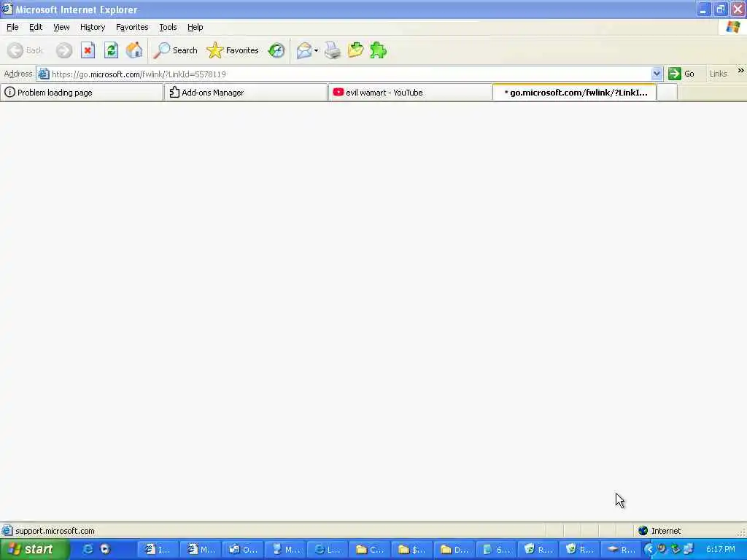Switch to the Add-ons Manager tab
This screenshot has width=747, height=560.
(x=246, y=93)
